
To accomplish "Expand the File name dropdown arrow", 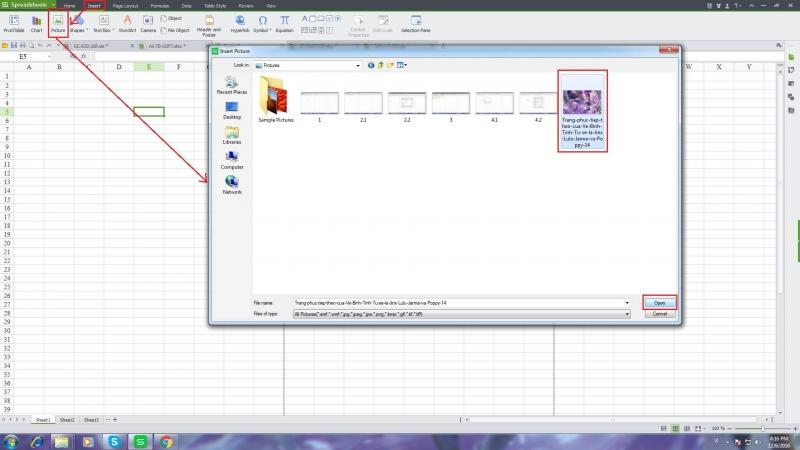I will click(x=626, y=302).
